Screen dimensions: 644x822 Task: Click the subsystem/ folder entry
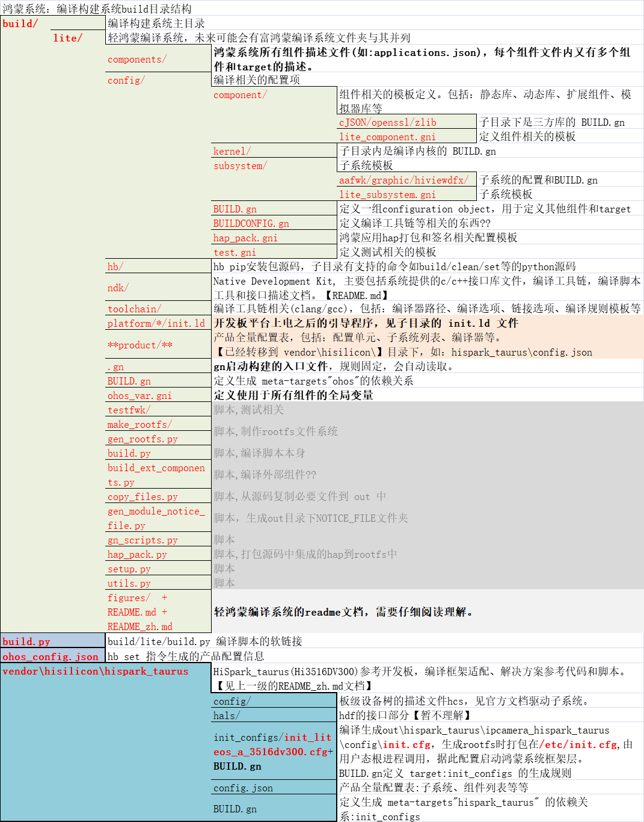[239, 165]
